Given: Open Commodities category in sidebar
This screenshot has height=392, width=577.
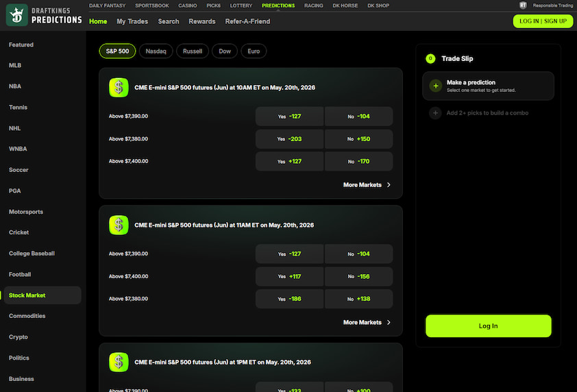Looking at the screenshot, I should click(27, 316).
